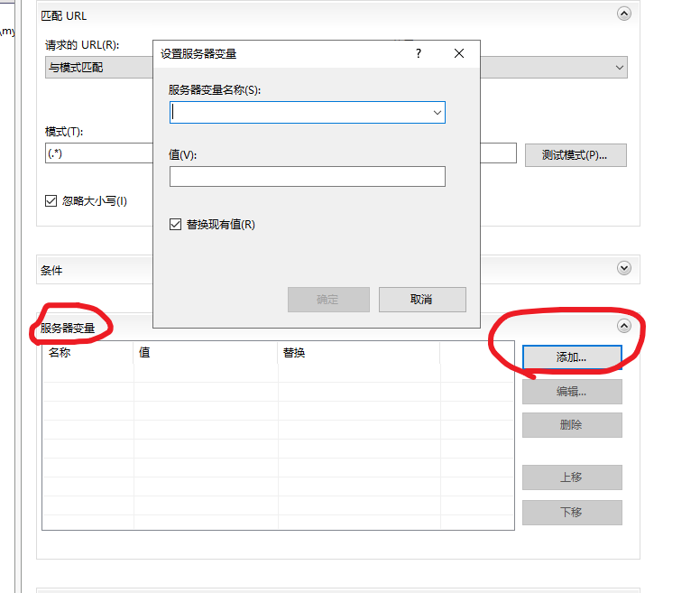Expand the 条件 section
Screen dimensions: 700x593
623,268
